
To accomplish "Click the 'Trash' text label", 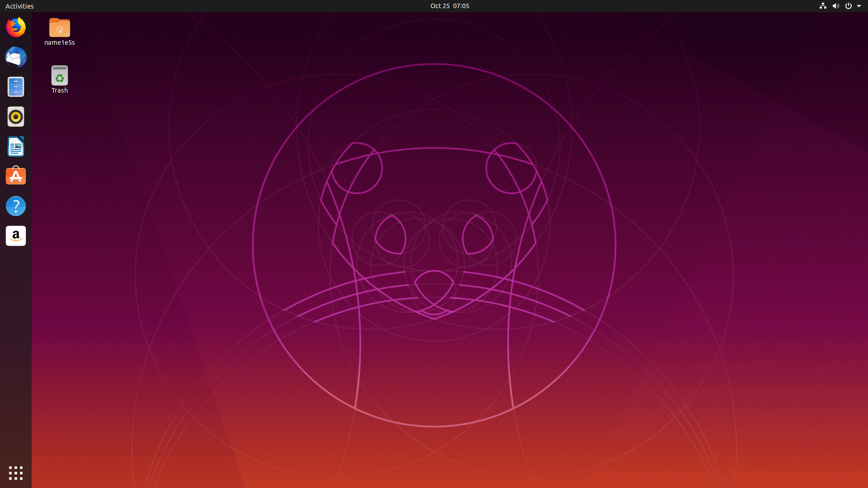I will point(60,90).
